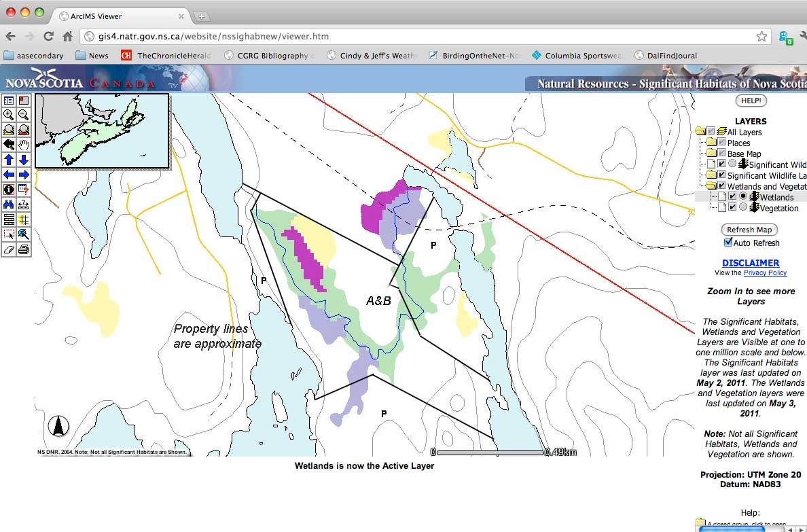Select the Zoom In magnifier tool
This screenshot has height=532, width=807.
click(9, 116)
